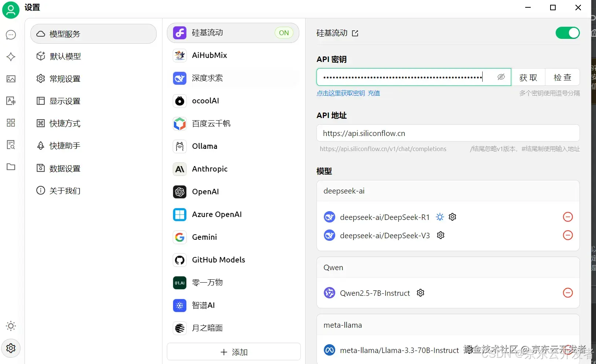
Task: Select the Anthropic provider
Action: click(x=233, y=169)
